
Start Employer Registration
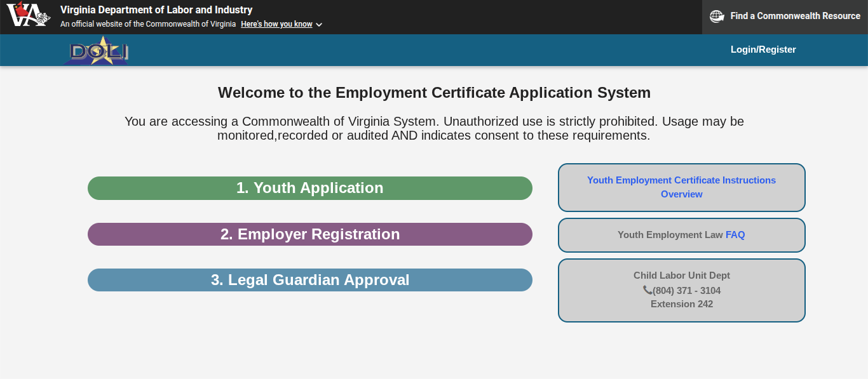tap(309, 234)
